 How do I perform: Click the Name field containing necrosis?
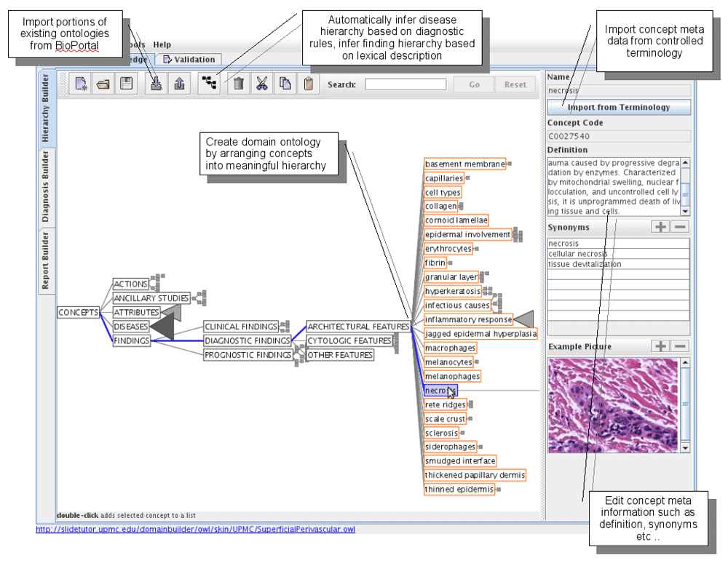[x=619, y=90]
